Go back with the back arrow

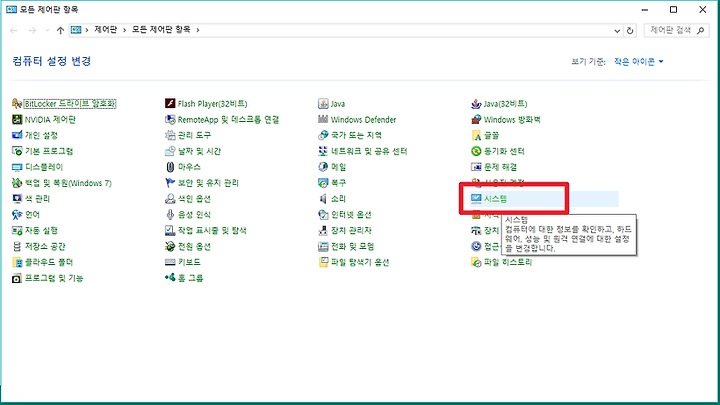[14, 30]
